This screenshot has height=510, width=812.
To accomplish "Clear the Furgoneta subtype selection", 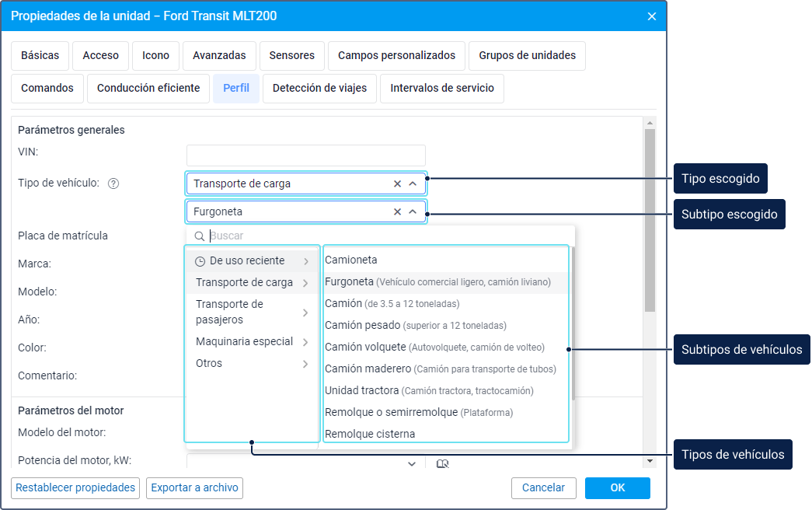I will [x=397, y=212].
